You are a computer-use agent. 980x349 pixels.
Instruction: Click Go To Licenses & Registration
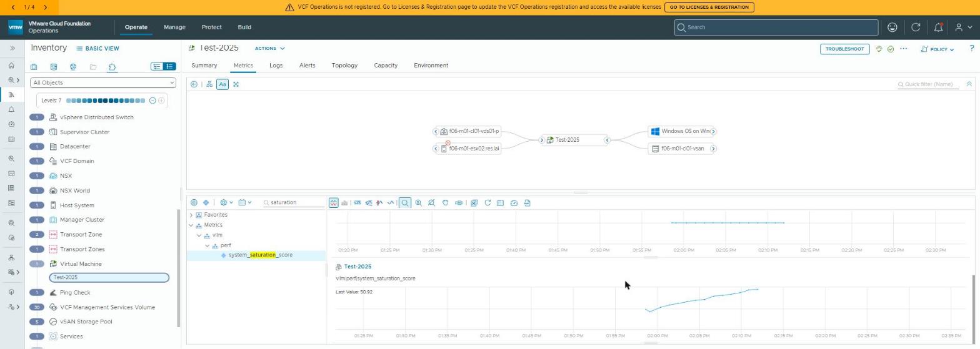709,7
